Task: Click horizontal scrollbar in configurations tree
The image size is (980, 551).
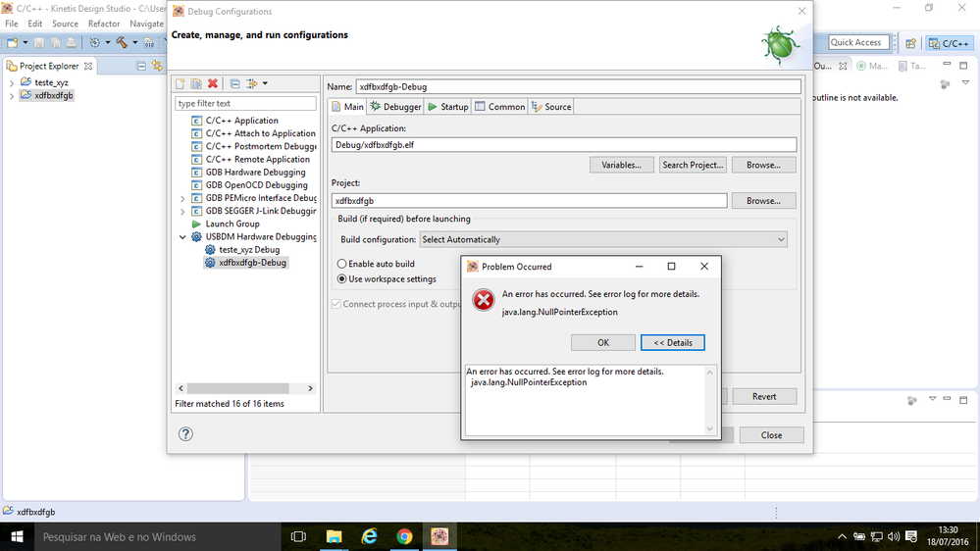Action: pos(237,388)
